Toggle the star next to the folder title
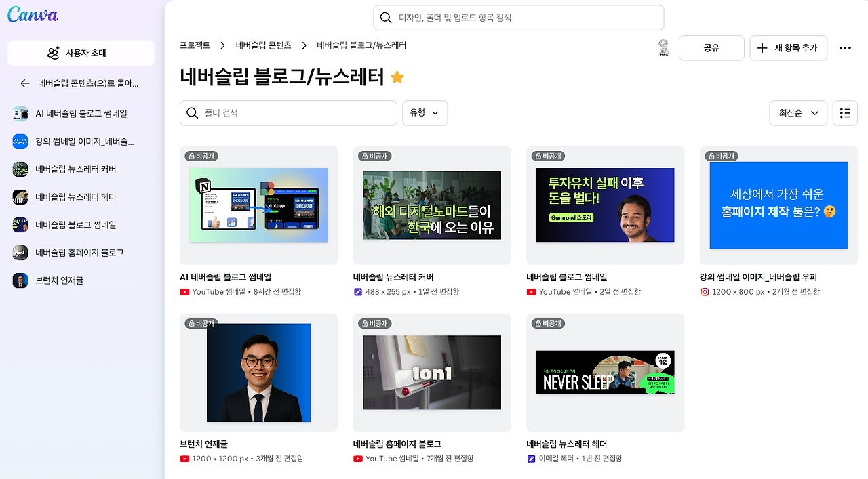This screenshot has height=479, width=868. [397, 77]
